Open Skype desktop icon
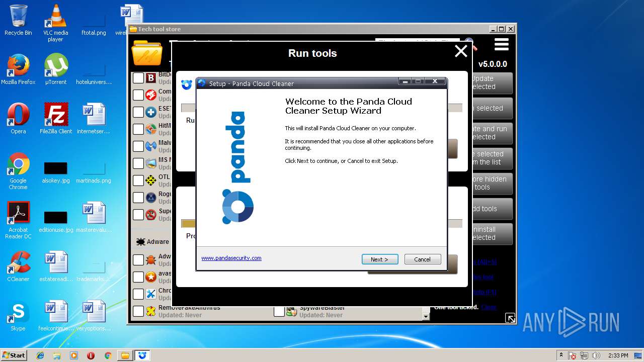The image size is (644, 362). tap(18, 316)
